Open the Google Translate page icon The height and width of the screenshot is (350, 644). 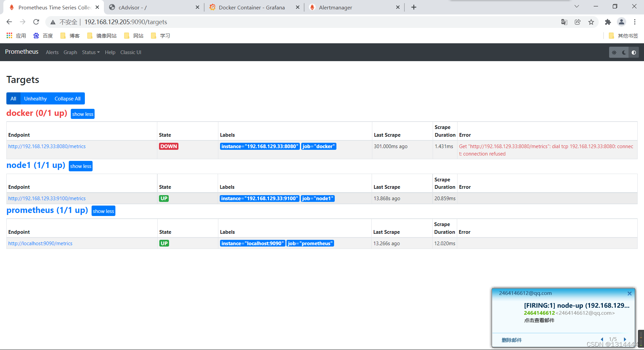564,22
